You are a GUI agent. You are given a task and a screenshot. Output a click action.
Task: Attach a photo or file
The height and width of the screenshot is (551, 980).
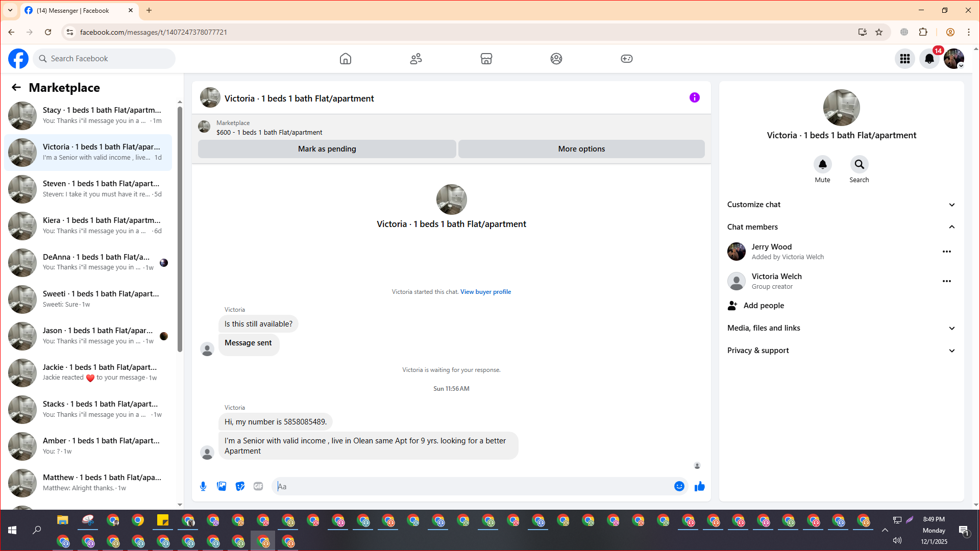[x=222, y=486]
